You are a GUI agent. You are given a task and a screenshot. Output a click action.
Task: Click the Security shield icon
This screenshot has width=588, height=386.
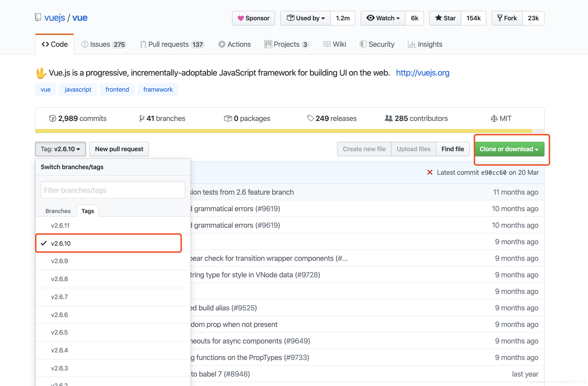tap(363, 44)
